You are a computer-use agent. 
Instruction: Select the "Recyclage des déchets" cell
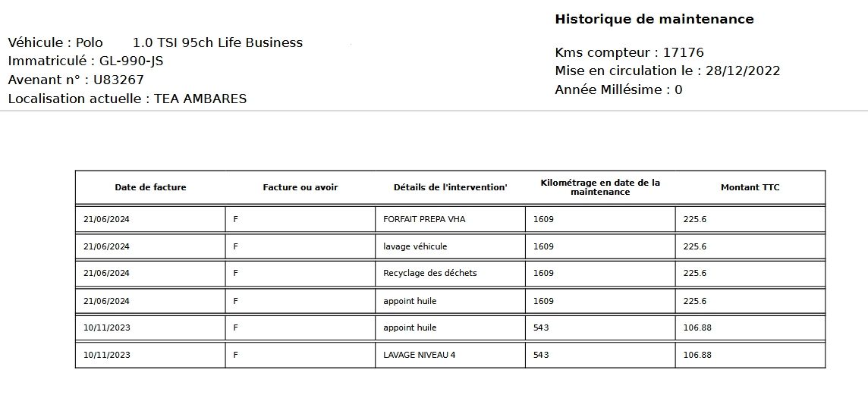coord(430,273)
